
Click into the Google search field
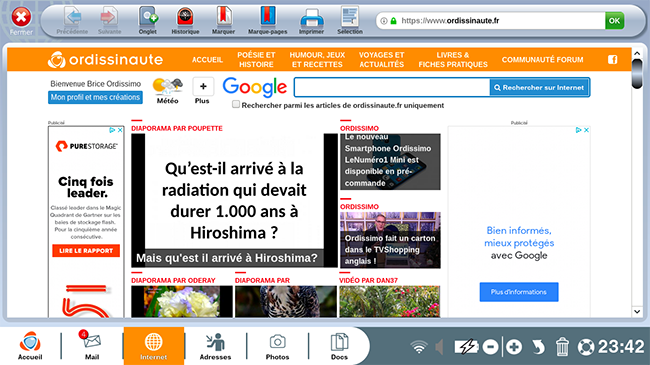tap(392, 88)
